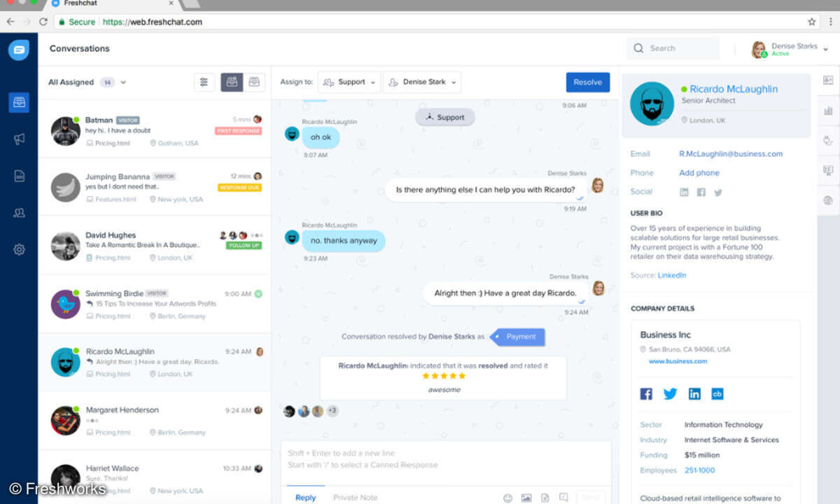Open the FAQ document icon in sidebar
The height and width of the screenshot is (504, 840).
(x=19, y=176)
